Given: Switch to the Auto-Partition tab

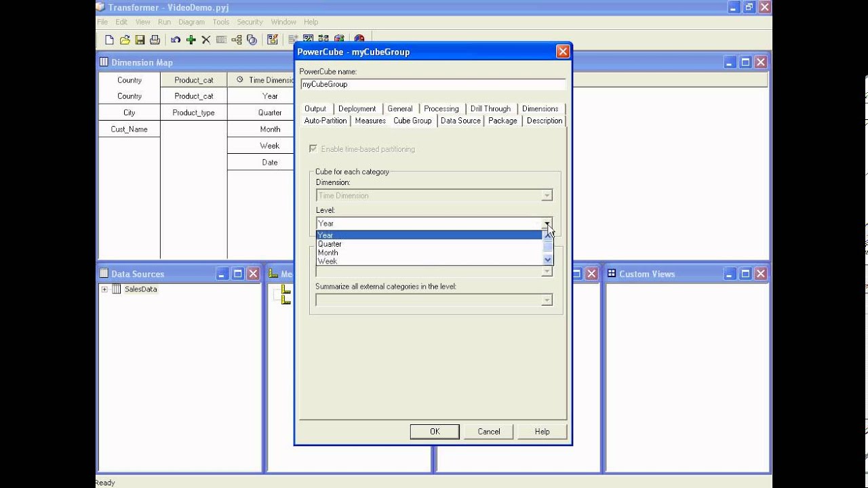Looking at the screenshot, I should tap(325, 121).
